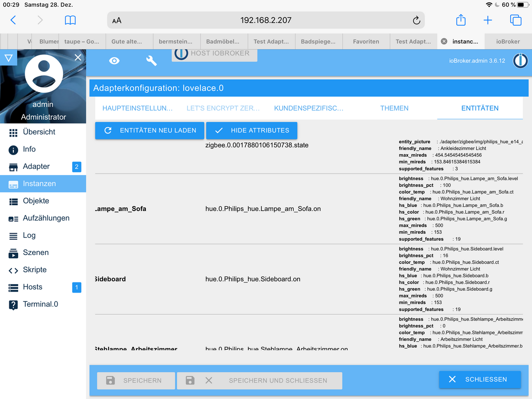Select the Sideboard entity name
The width and height of the screenshot is (532, 399).
pos(110,279)
